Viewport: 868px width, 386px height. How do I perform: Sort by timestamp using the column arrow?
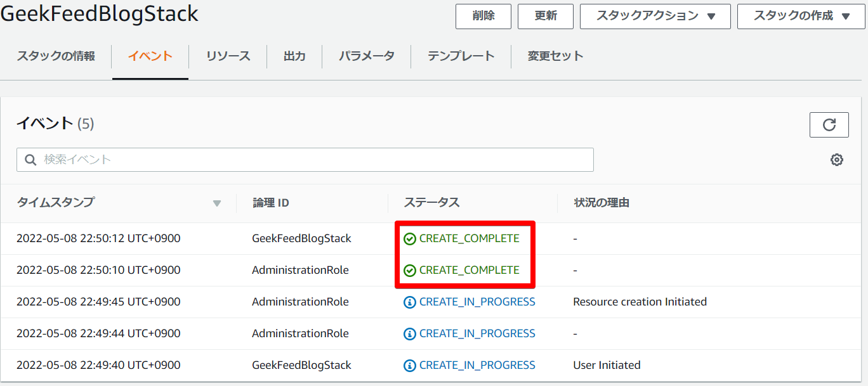pyautogui.click(x=217, y=203)
